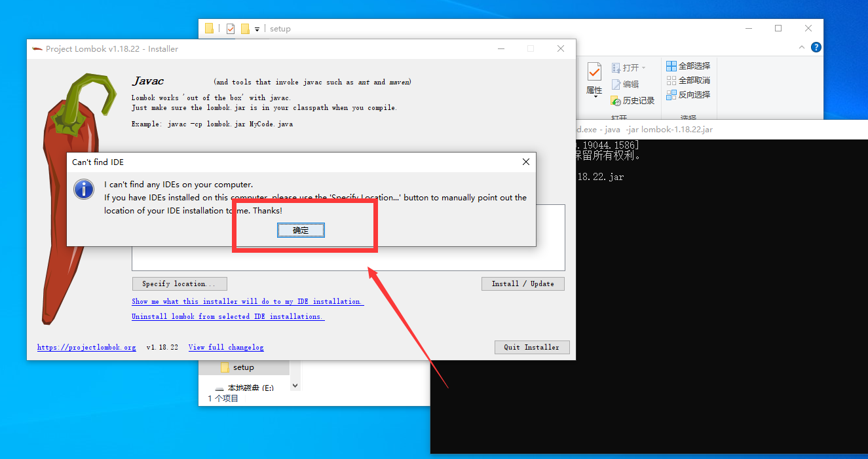The width and height of the screenshot is (868, 459).
Task: Click the navigation pane scroll down arrow
Action: coord(295,386)
